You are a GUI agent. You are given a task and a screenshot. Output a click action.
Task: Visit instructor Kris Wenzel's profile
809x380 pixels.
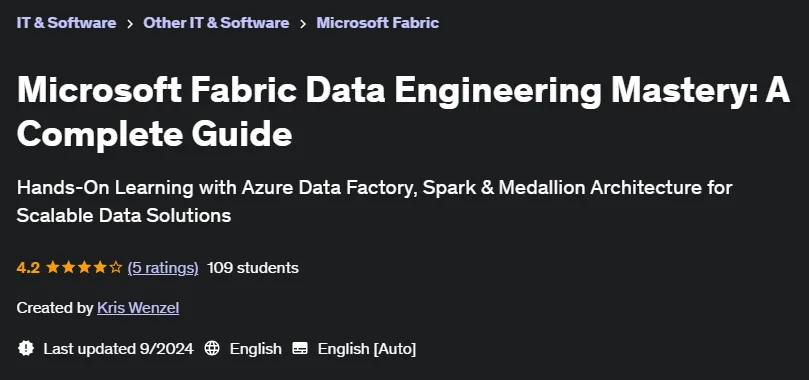pos(138,308)
